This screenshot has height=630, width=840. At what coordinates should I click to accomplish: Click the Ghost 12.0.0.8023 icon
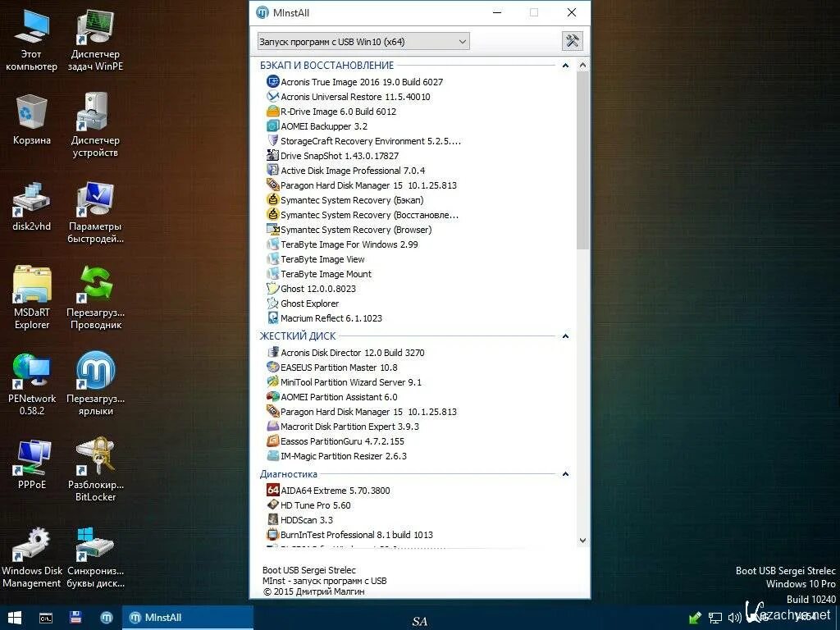point(272,288)
